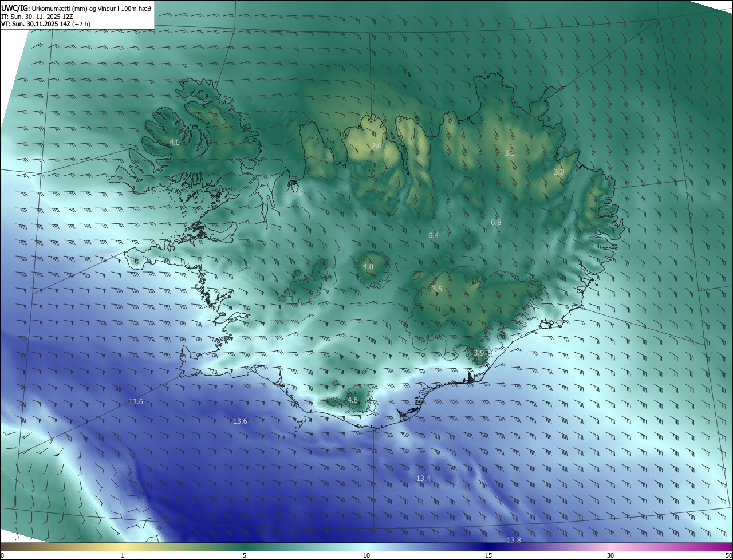The image size is (733, 560).
Task: Click the 4.8 value label on the map
Action: pyautogui.click(x=352, y=400)
